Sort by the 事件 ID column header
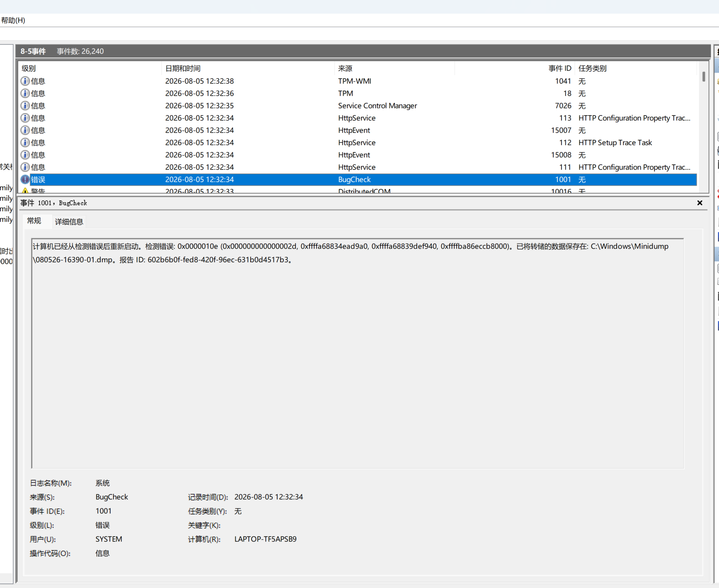The image size is (719, 588). [515, 68]
